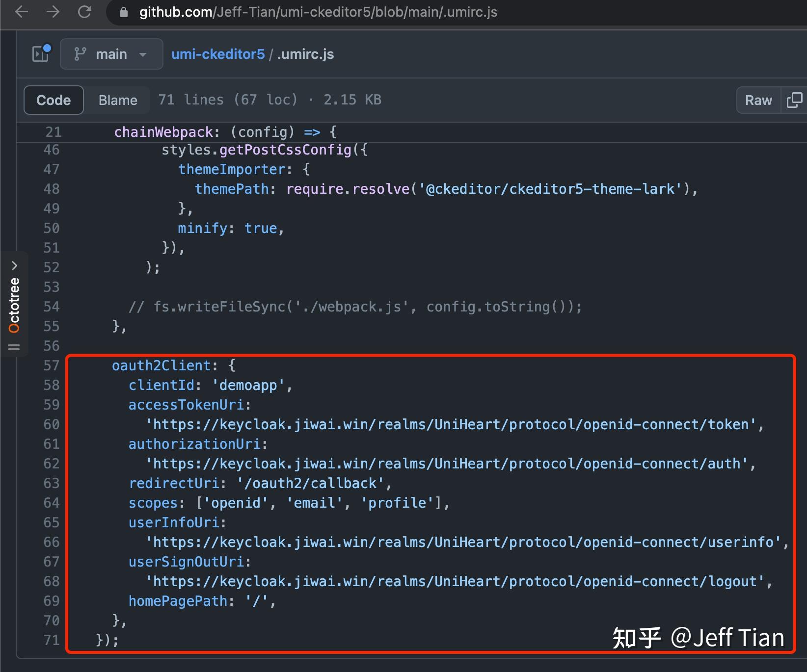Reload the page with the refresh icon
This screenshot has height=672, width=807.
[x=83, y=12]
